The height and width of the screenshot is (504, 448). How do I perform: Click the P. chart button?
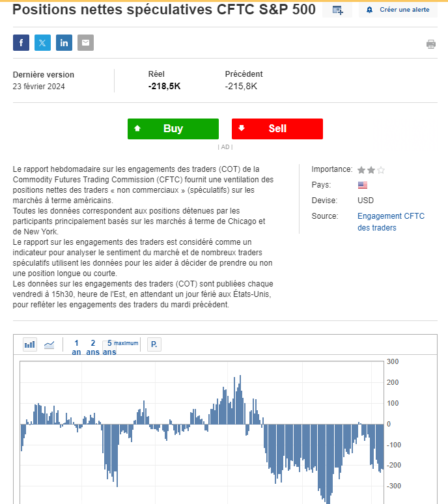point(154,344)
